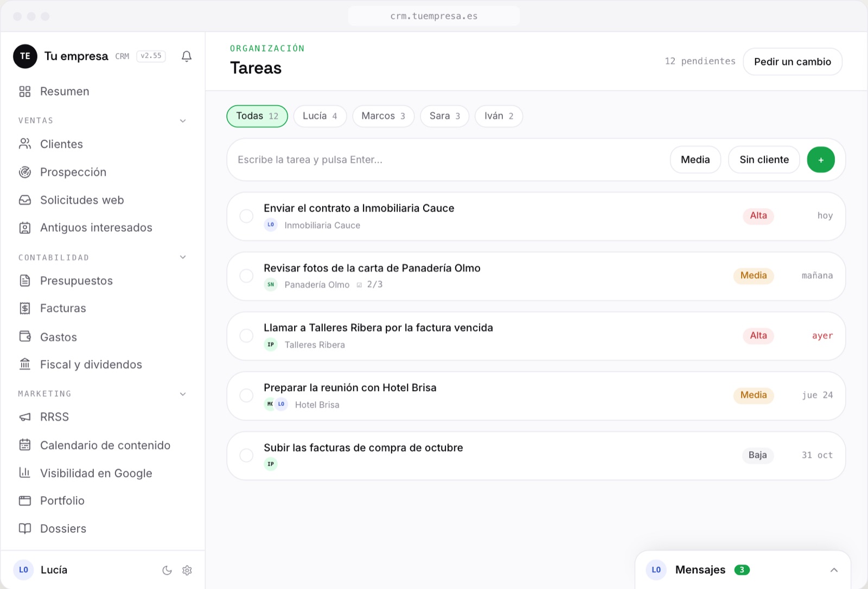Click the Antiguos interesados contact icon
The image size is (868, 589).
point(25,228)
